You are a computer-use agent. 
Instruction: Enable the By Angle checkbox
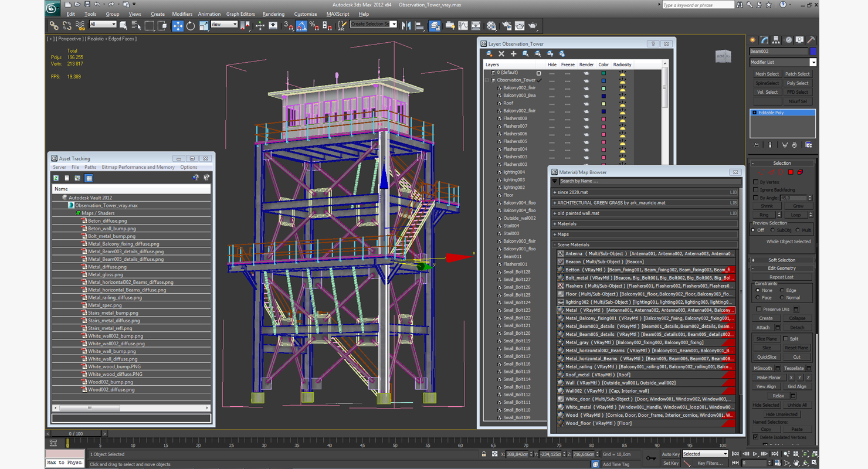[x=755, y=198]
